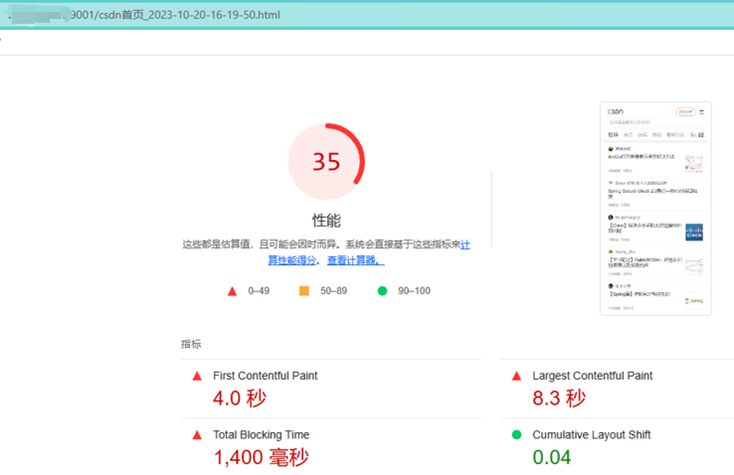Expand the Total Blocking Time metric

pos(260,435)
